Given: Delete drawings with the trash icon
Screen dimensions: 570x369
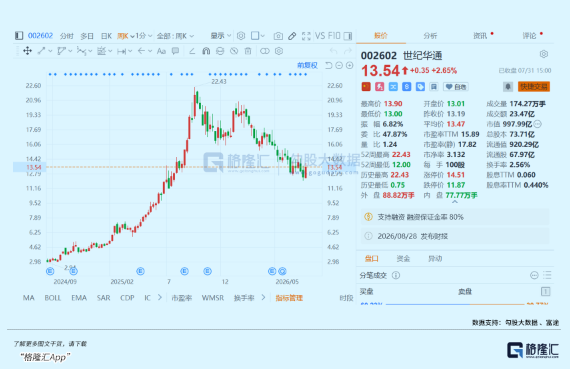Looking at the screenshot, I should pos(248,51).
